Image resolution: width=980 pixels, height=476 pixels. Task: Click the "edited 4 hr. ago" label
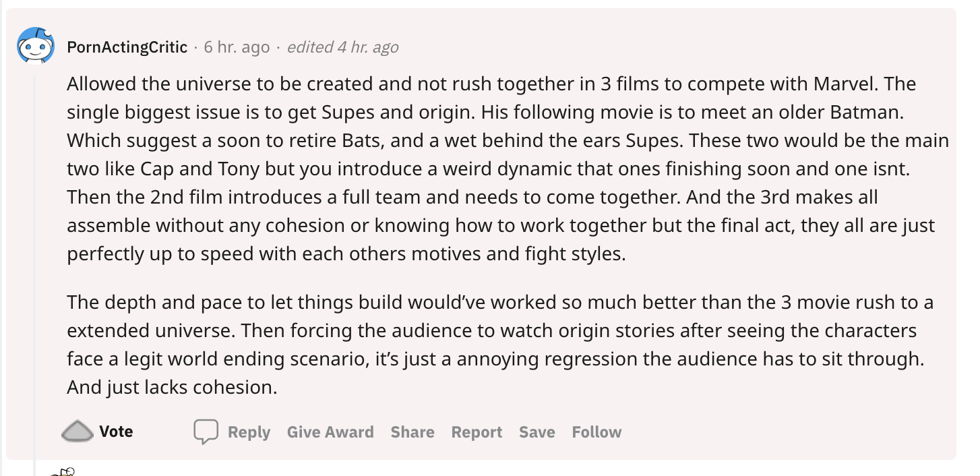click(x=342, y=47)
